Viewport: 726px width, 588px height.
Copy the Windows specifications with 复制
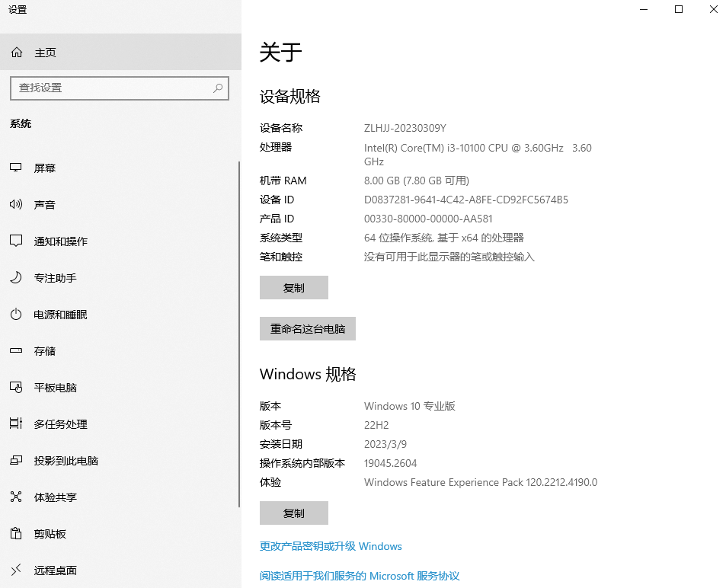(293, 513)
